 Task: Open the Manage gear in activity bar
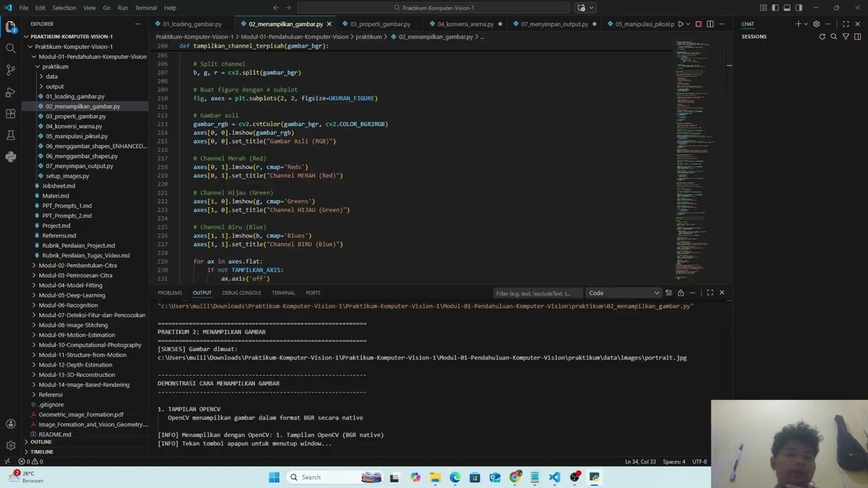[x=10, y=445]
